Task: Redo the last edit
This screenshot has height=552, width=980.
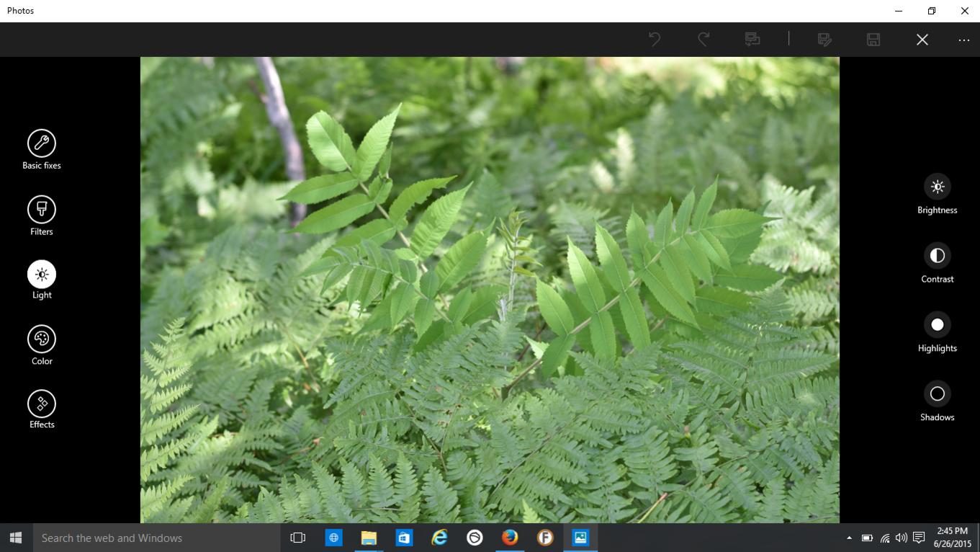Action: (x=703, y=39)
